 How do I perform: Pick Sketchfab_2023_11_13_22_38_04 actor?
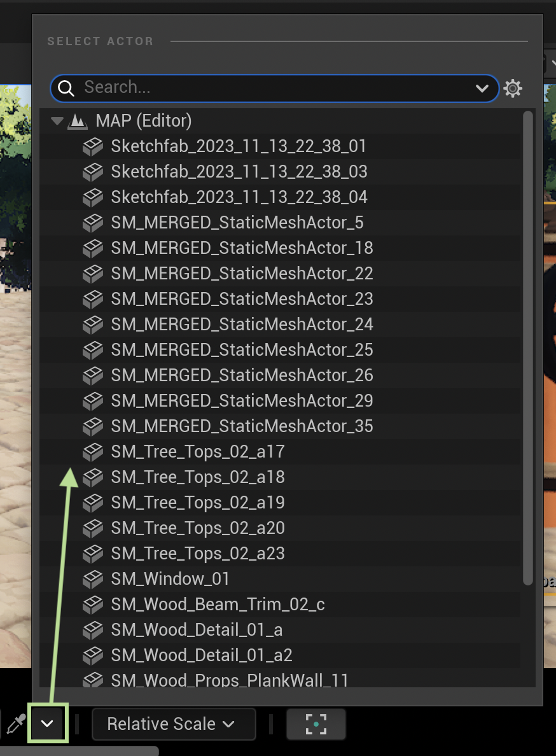[x=239, y=197]
